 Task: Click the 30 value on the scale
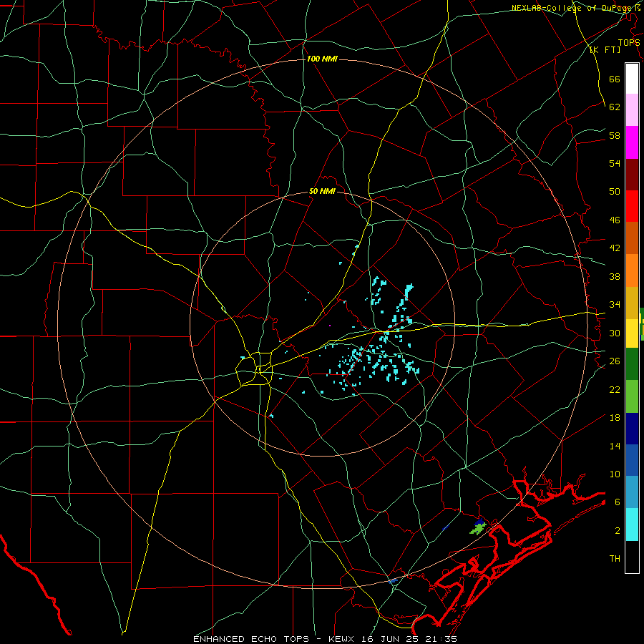tap(615, 333)
